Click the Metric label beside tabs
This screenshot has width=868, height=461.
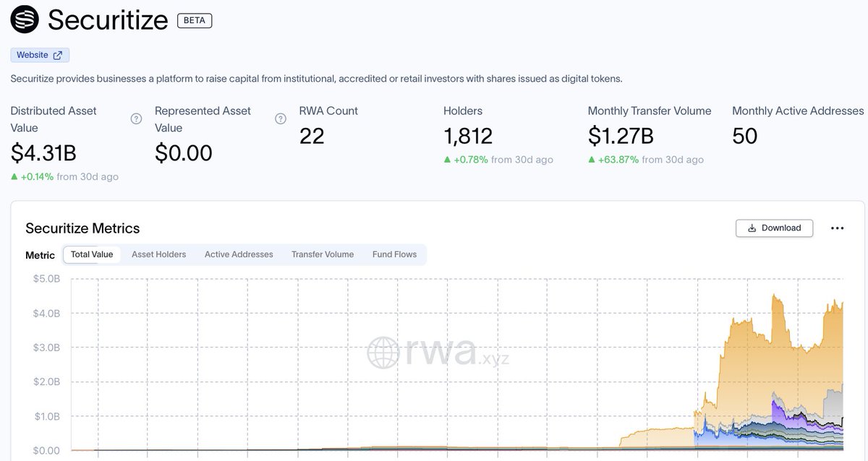40,255
